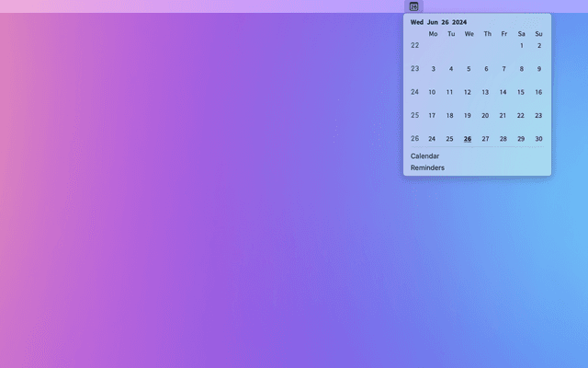Click June 12 in the Wednesday column

[468, 92]
